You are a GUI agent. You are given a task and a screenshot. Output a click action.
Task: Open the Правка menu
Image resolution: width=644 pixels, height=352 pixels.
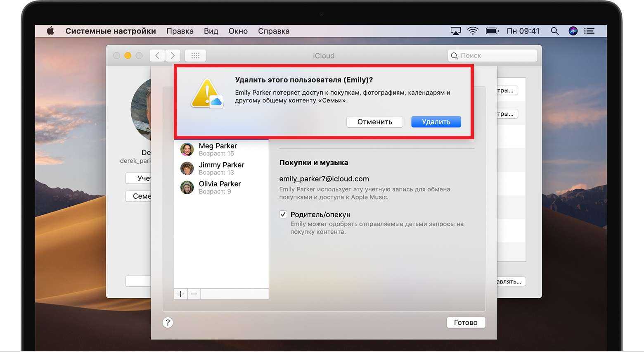pos(180,31)
